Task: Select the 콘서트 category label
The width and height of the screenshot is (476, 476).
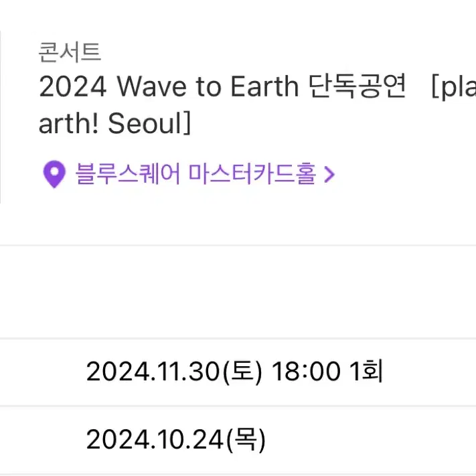Action: point(70,52)
